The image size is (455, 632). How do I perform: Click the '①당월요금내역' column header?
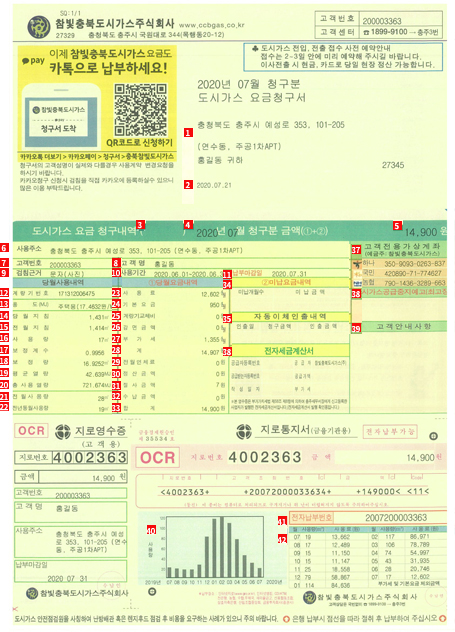pyautogui.click(x=173, y=283)
